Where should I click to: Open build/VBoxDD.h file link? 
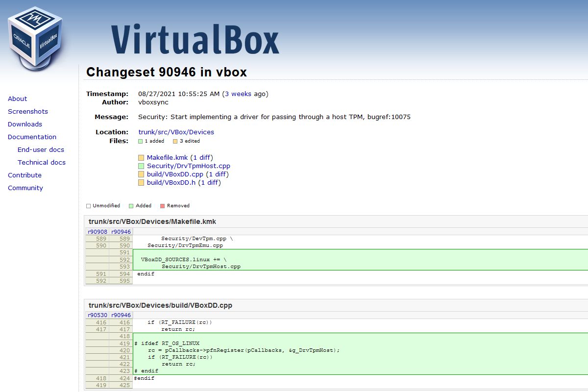171,183
